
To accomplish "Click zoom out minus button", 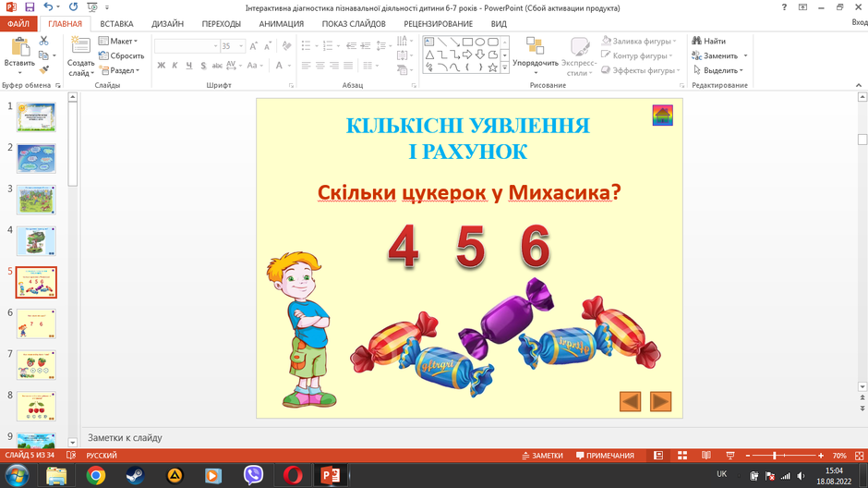I will pos(748,456).
